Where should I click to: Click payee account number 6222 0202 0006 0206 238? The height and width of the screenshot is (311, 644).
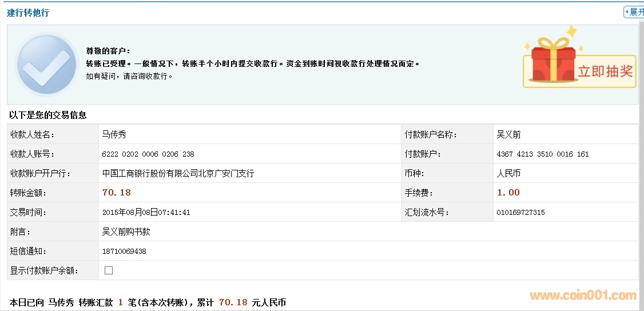[148, 154]
